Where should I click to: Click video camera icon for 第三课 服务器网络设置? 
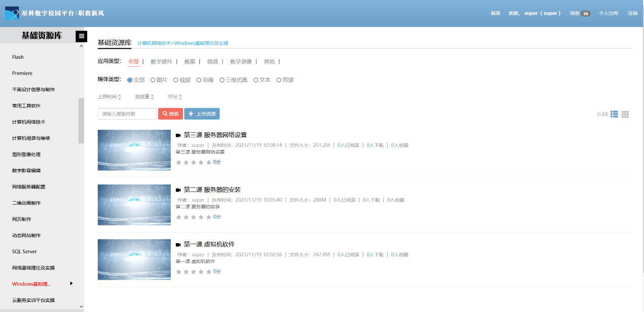click(178, 135)
